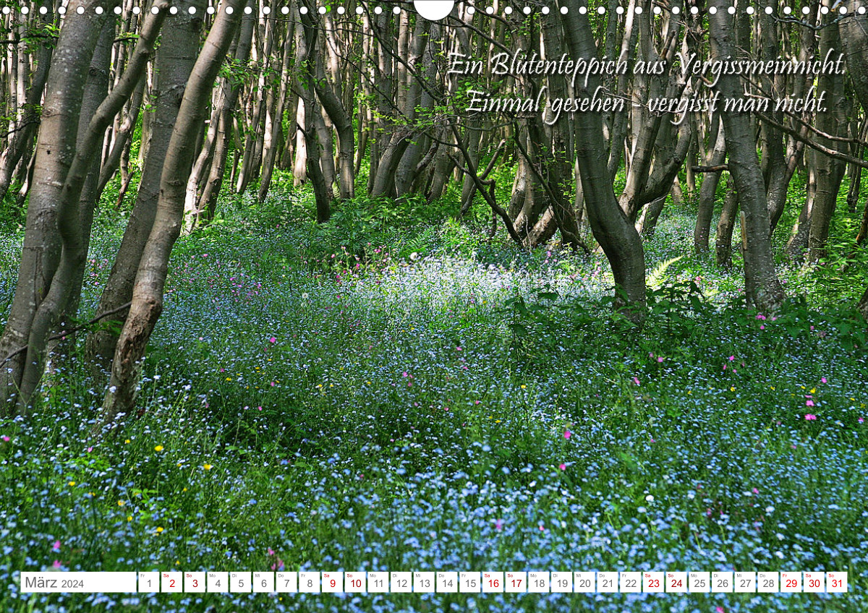
Task: Select Saturday the 2nd in the calendar strip
Action: (x=171, y=582)
